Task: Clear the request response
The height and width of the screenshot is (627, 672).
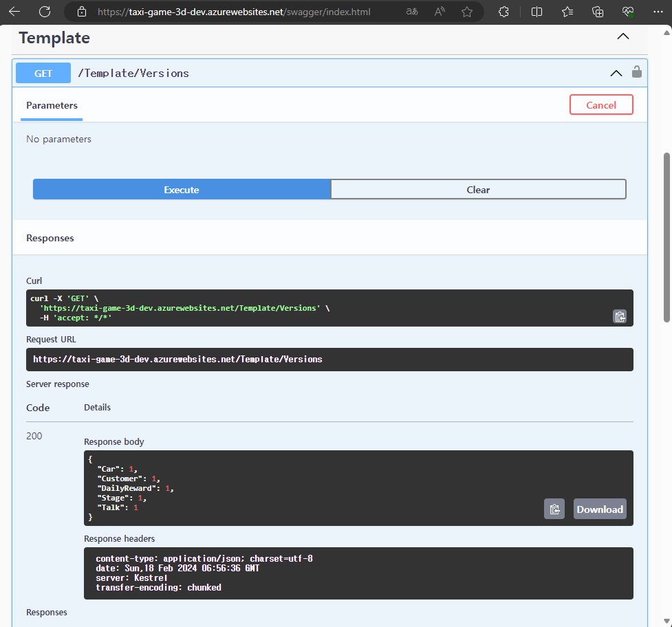Action: point(478,189)
